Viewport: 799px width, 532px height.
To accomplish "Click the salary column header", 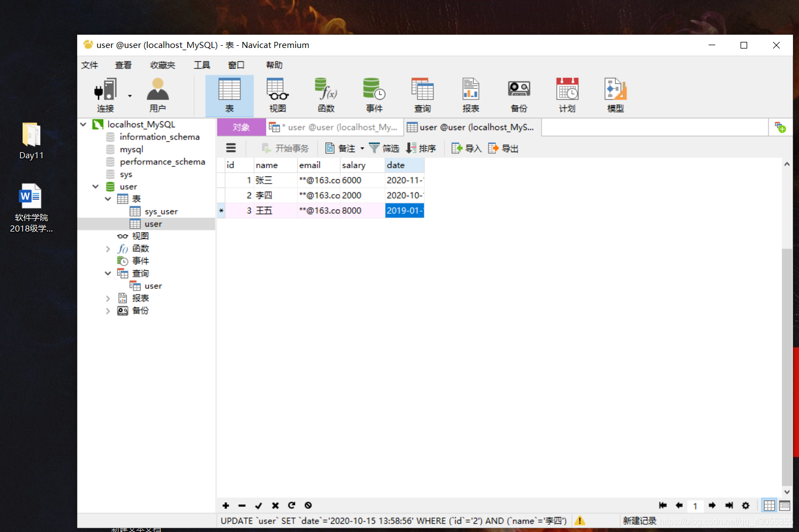I will point(362,165).
